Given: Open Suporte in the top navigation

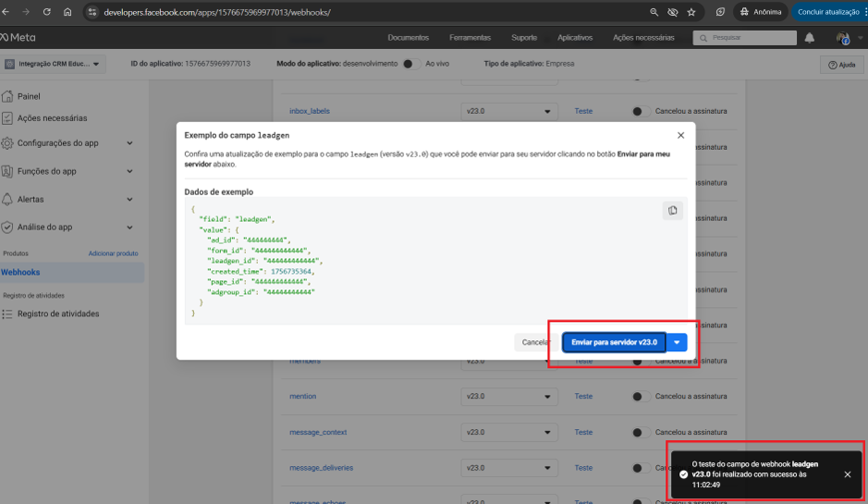Looking at the screenshot, I should click(x=524, y=38).
